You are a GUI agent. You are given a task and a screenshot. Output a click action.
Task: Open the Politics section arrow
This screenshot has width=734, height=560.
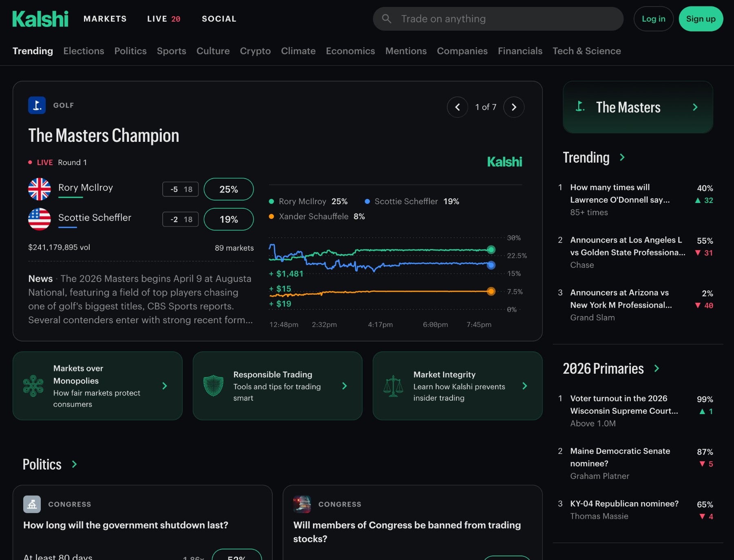pos(74,464)
